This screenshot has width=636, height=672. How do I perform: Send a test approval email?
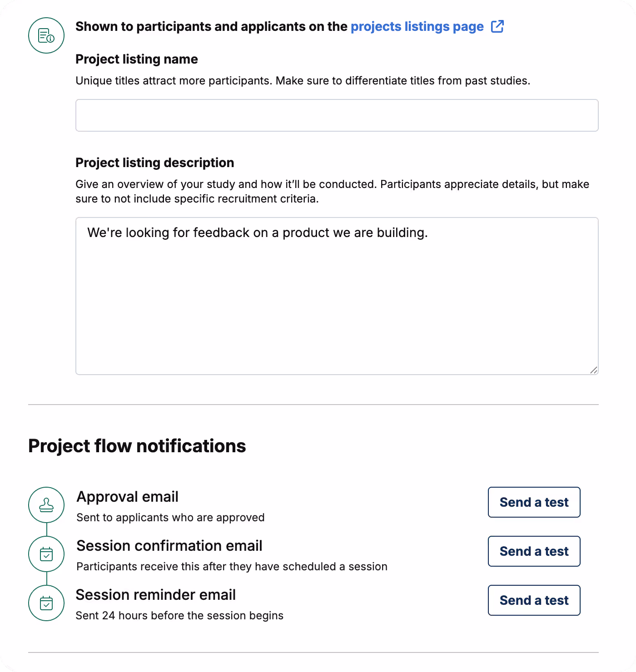tap(534, 502)
